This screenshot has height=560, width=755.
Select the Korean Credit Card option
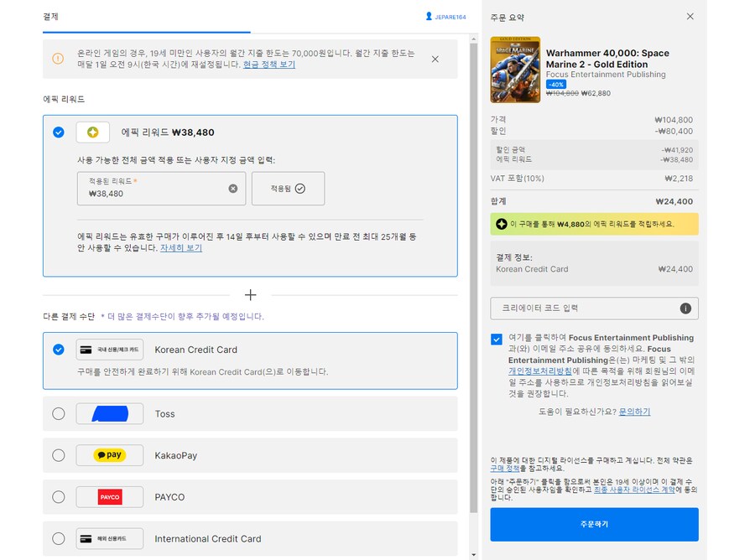[x=58, y=350]
